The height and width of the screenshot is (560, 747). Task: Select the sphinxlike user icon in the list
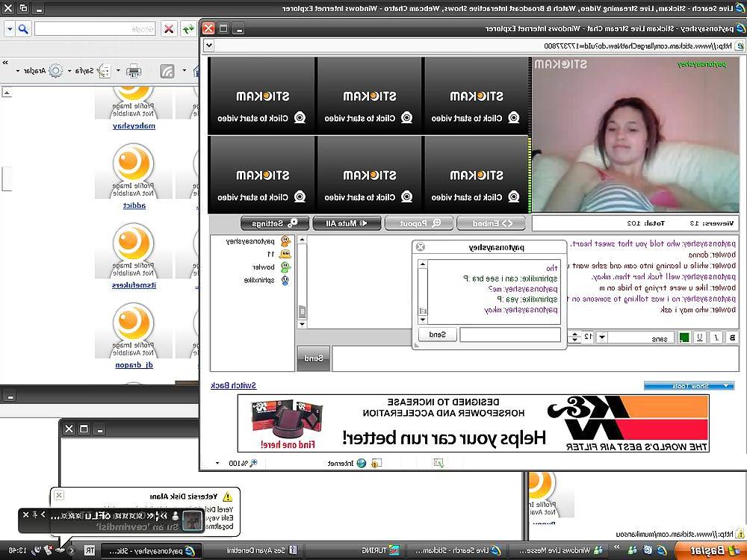point(285,280)
